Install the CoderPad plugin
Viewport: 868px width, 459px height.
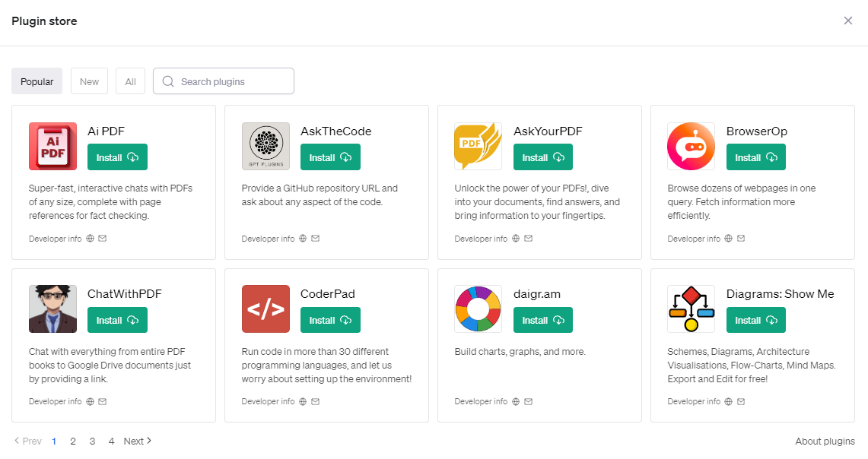(330, 320)
